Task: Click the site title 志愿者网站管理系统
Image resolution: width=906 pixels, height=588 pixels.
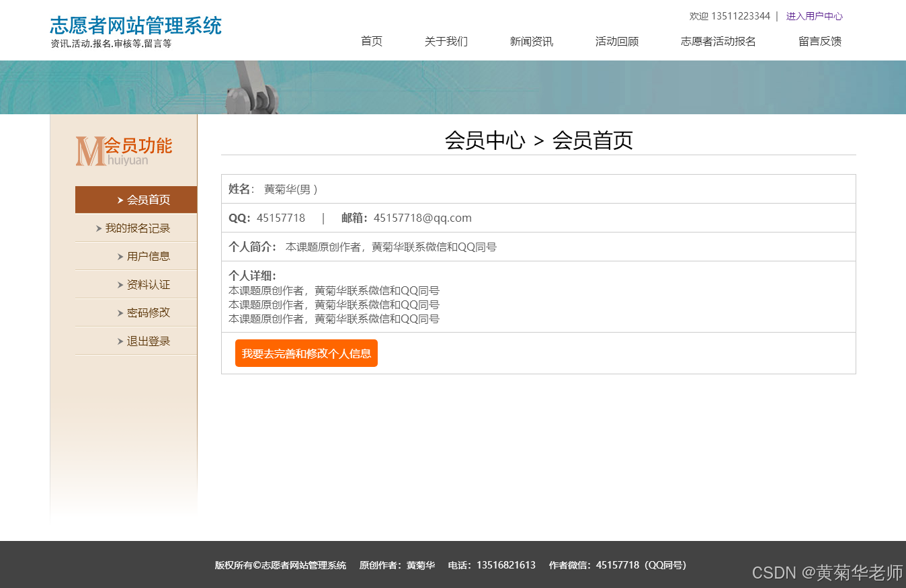Action: (135, 26)
